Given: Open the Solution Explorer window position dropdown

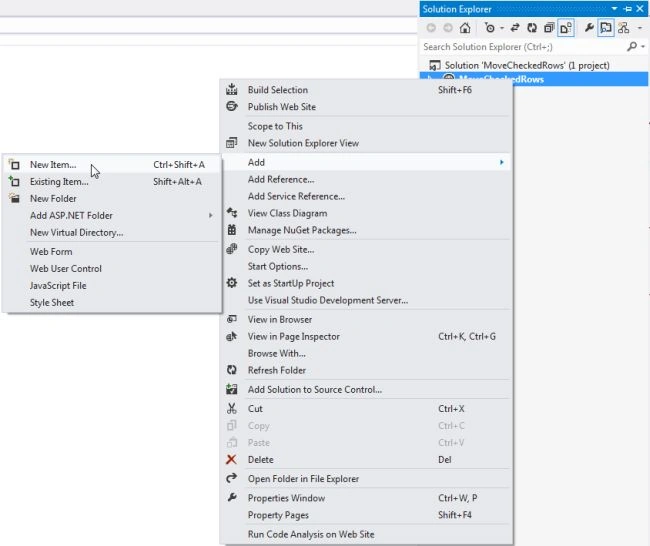Looking at the screenshot, I should (614, 9).
